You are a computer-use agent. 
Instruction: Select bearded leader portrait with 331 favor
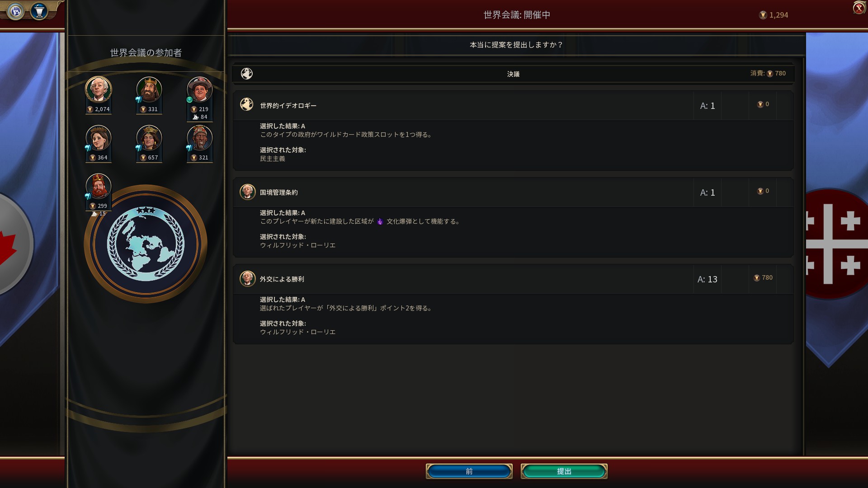(149, 89)
